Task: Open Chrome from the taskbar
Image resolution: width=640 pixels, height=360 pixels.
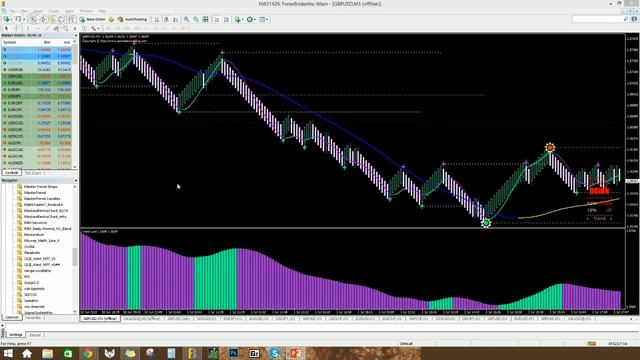Action: (x=88, y=353)
